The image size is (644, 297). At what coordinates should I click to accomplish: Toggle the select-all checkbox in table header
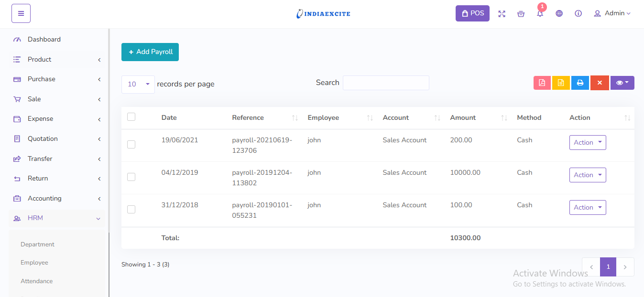point(131,117)
